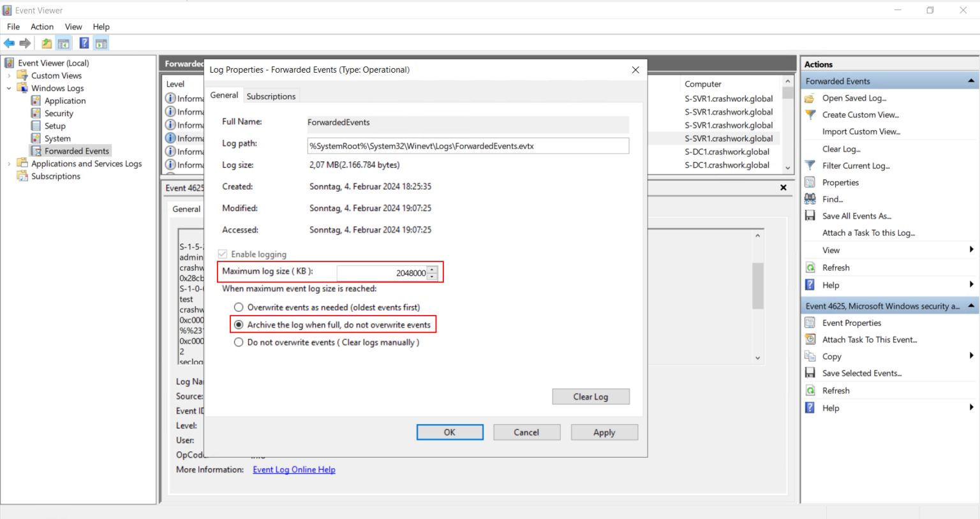Click the Forward arrow toolbar icon
Viewport: 980px width, 519px height.
(x=25, y=43)
